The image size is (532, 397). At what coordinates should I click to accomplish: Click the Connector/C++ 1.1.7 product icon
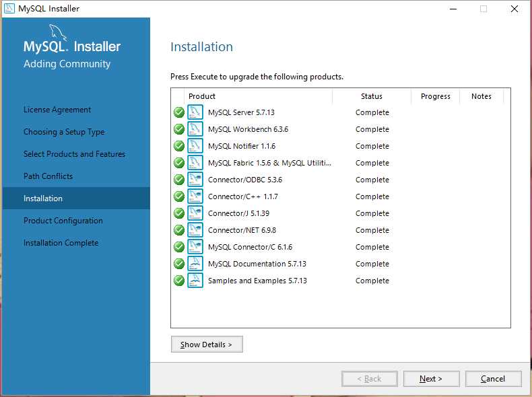(x=195, y=196)
